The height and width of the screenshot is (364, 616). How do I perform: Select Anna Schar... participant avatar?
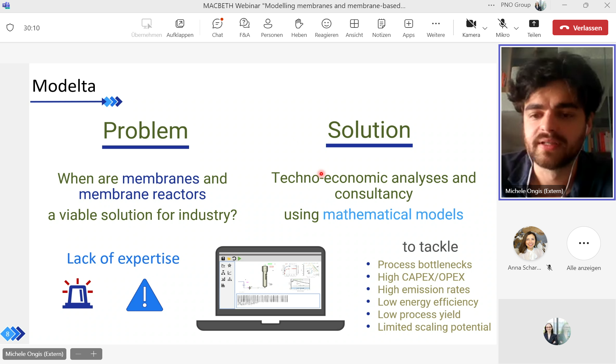pos(530,243)
